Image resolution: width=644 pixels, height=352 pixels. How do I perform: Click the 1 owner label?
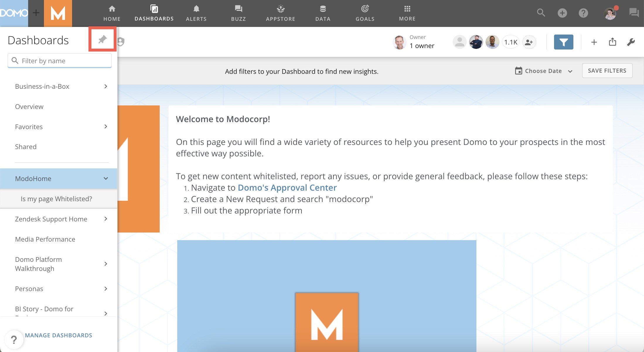tap(422, 46)
